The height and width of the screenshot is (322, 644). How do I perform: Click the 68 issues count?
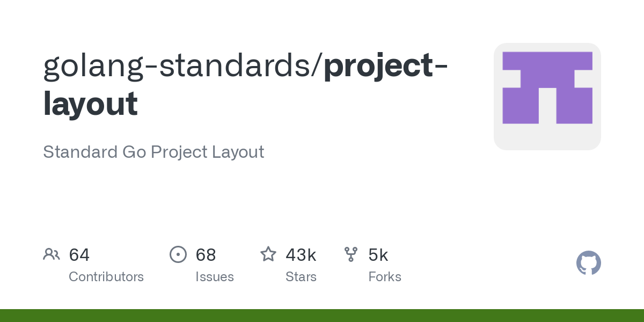point(206,255)
